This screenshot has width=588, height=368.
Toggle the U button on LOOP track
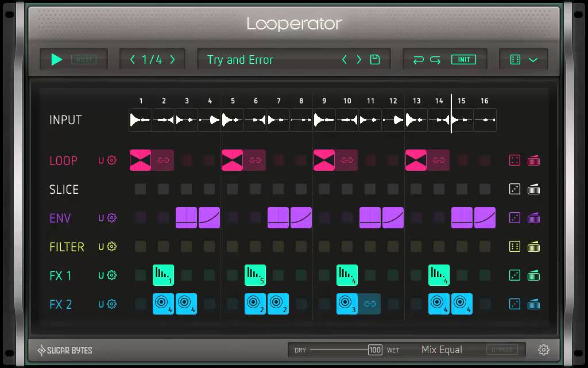(x=101, y=160)
